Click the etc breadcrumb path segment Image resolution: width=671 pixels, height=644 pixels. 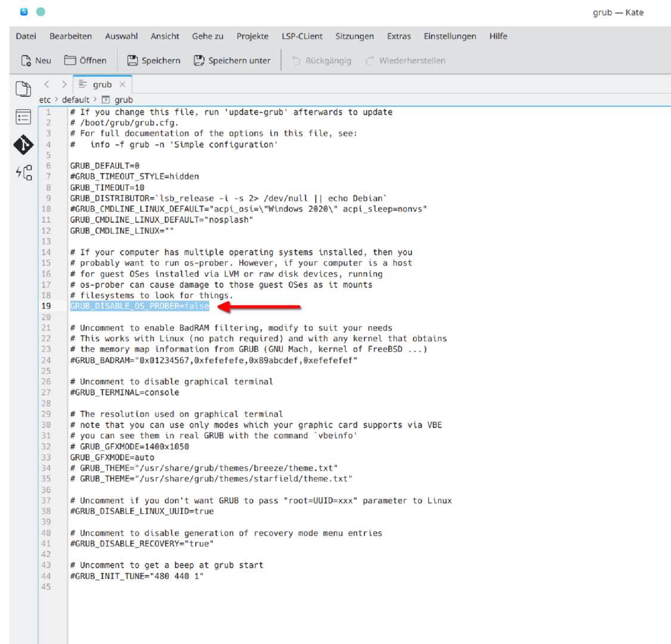pyautogui.click(x=45, y=100)
